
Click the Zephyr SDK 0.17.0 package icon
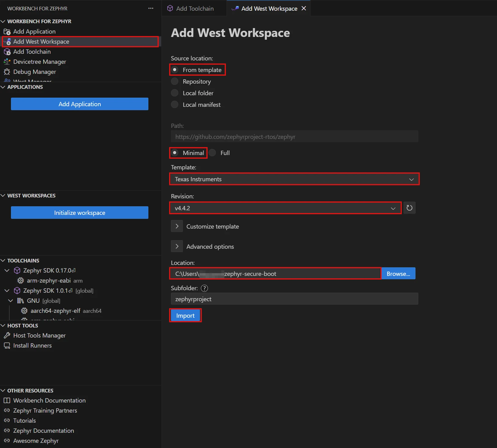pos(17,271)
